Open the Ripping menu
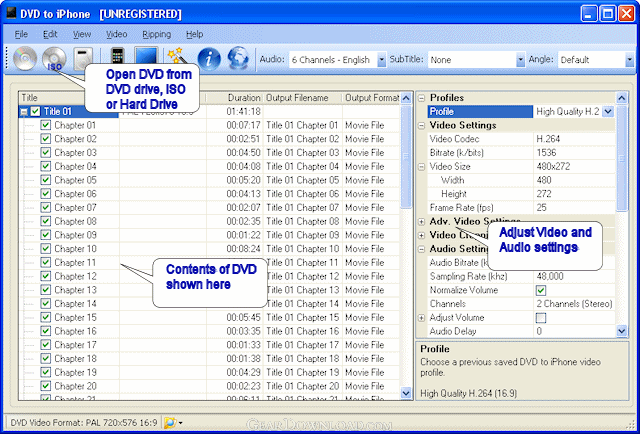 (x=157, y=34)
